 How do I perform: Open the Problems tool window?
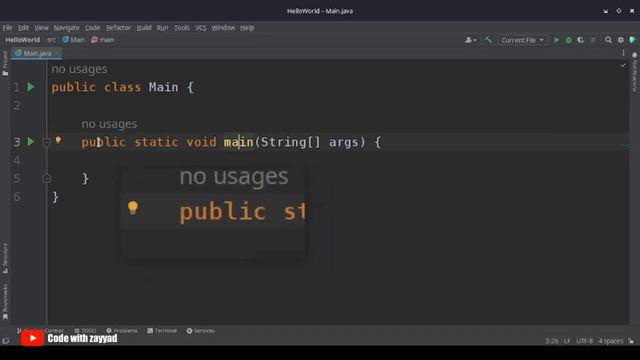[x=122, y=331]
